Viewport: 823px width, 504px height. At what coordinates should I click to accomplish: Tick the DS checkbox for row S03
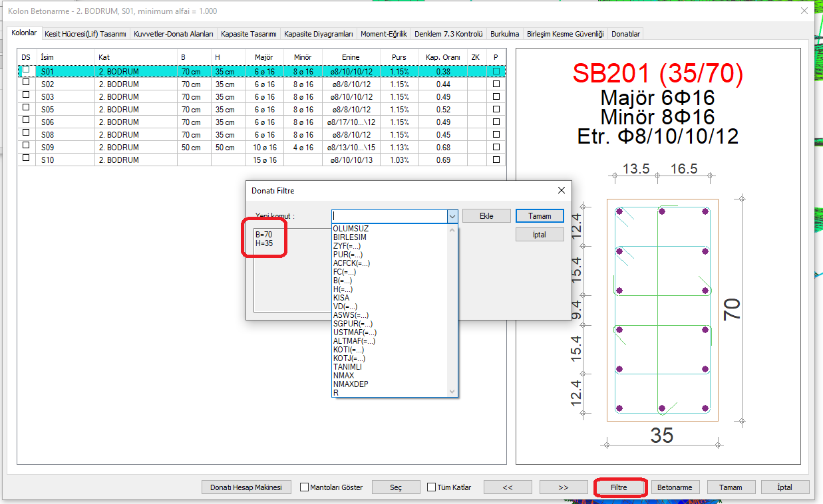tap(26, 95)
